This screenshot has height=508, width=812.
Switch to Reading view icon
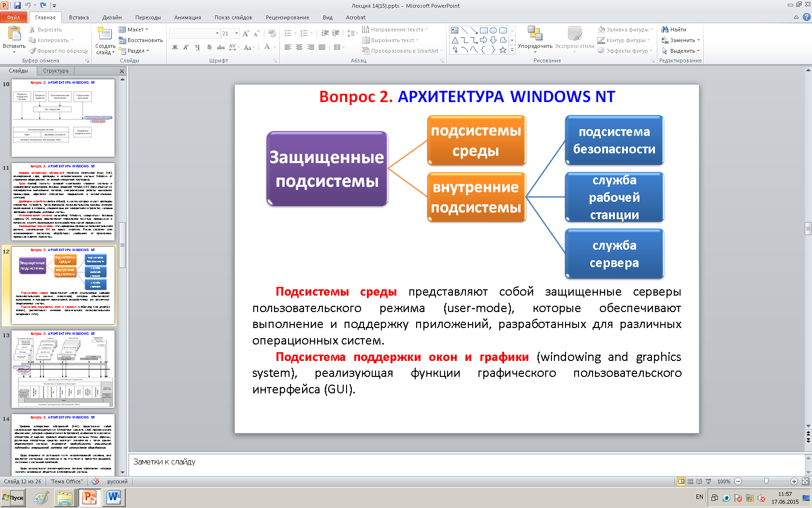[699, 481]
